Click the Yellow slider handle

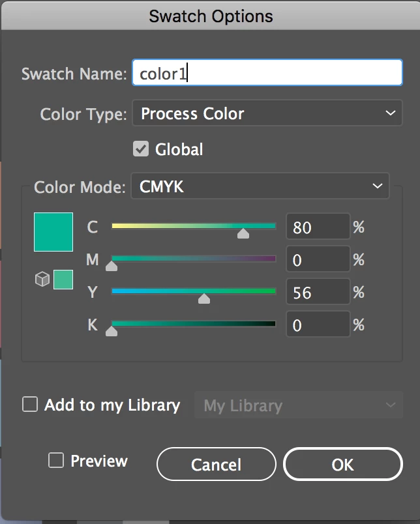click(x=204, y=298)
